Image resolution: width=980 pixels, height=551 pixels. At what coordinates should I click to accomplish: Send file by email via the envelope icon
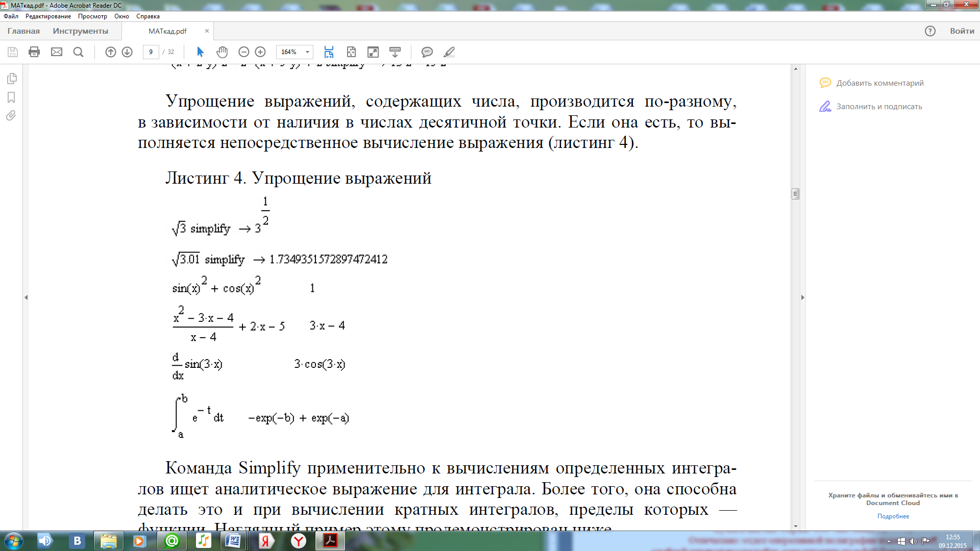(57, 52)
